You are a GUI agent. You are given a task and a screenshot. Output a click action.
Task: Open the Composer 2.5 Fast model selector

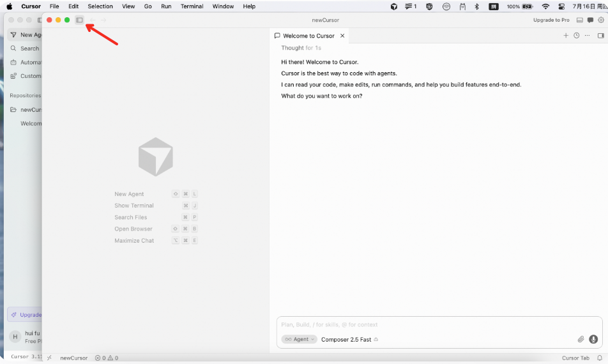(x=349, y=339)
